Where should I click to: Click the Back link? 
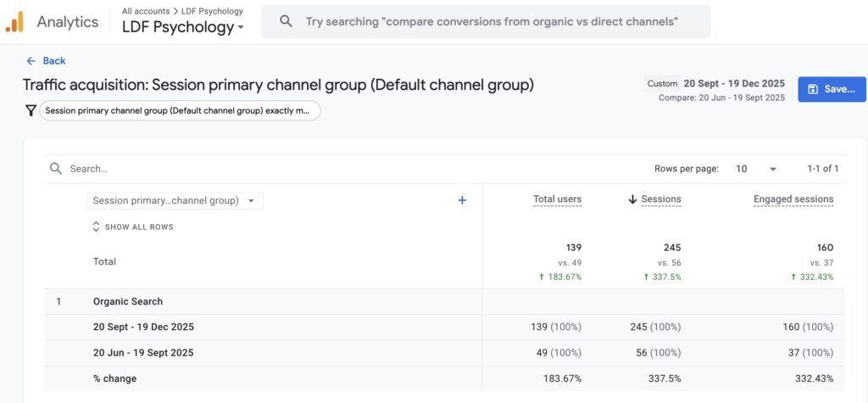(46, 61)
